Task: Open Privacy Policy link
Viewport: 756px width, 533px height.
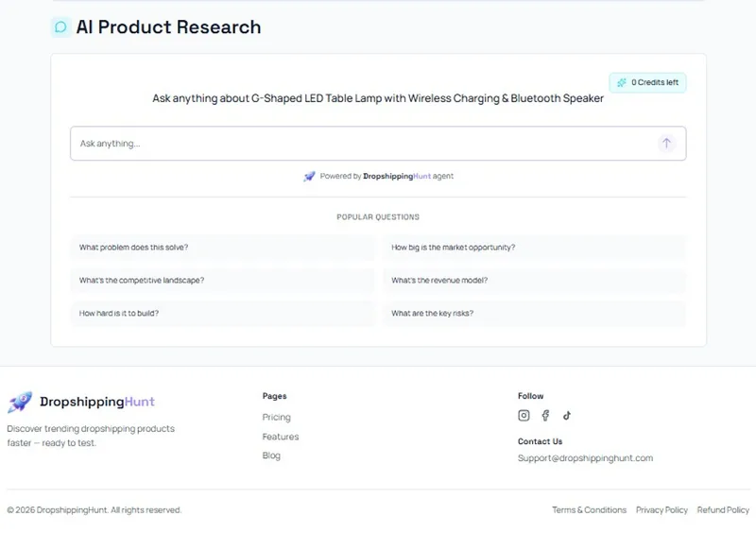Action: coord(661,510)
